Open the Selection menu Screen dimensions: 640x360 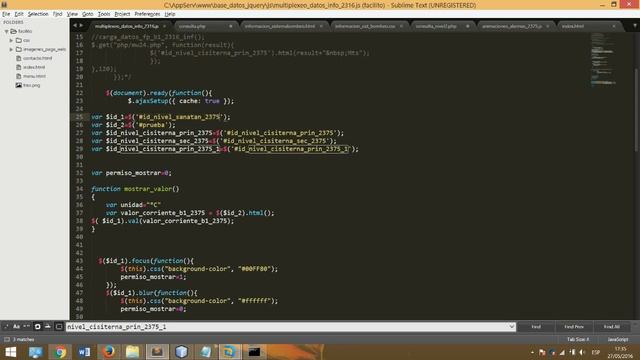coord(38,14)
